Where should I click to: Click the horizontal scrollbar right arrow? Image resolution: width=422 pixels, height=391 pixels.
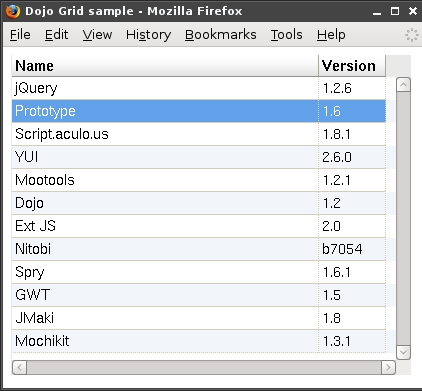coord(388,367)
